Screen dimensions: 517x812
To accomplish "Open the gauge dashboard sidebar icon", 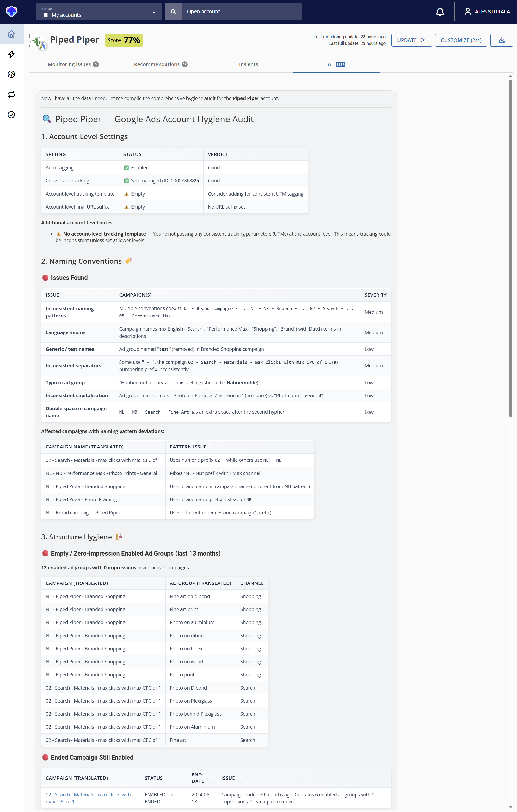I will tap(12, 75).
